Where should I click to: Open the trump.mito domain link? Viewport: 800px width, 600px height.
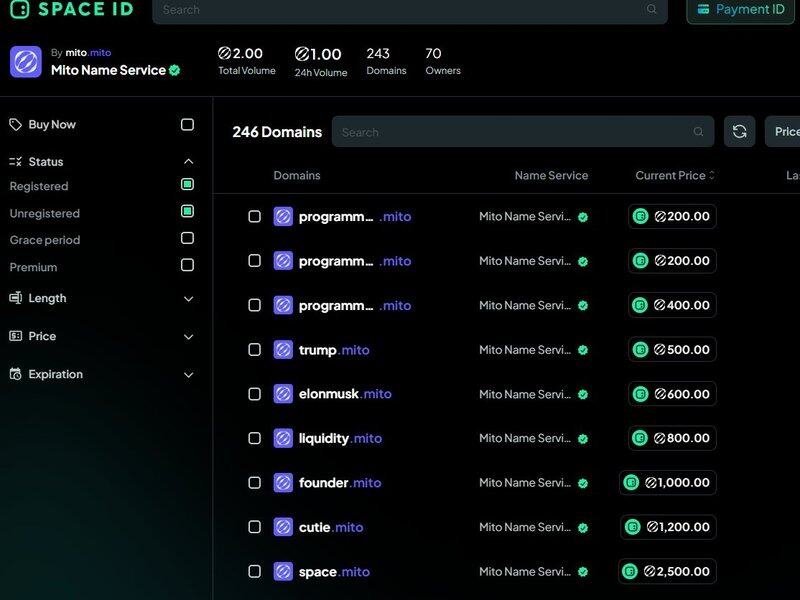pyautogui.click(x=334, y=350)
